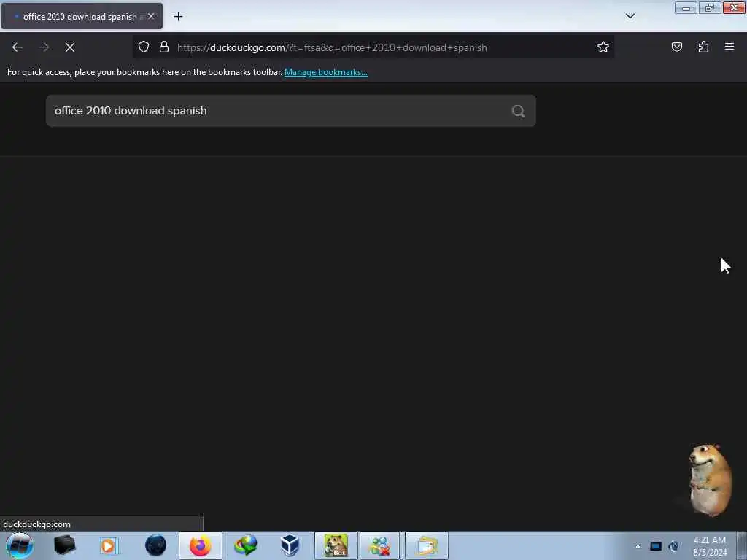The height and width of the screenshot is (560, 747).
Task: Expand the list all tabs chevron
Action: pyautogui.click(x=630, y=16)
